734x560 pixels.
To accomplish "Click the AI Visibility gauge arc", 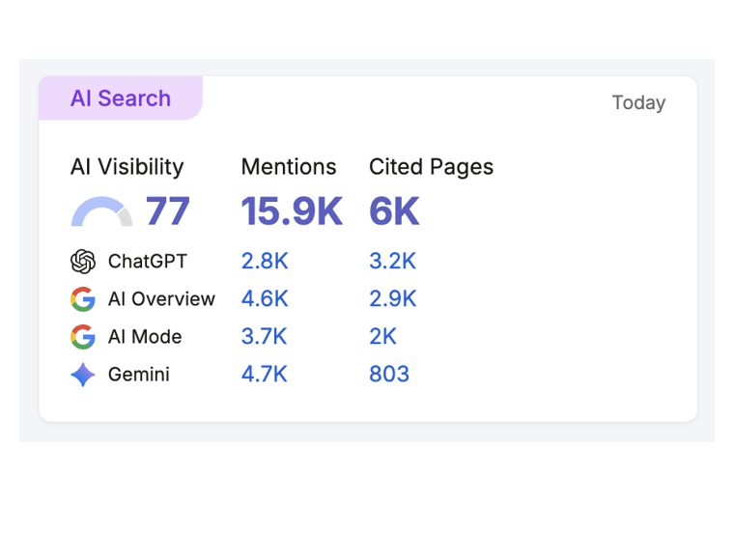I will point(101,211).
